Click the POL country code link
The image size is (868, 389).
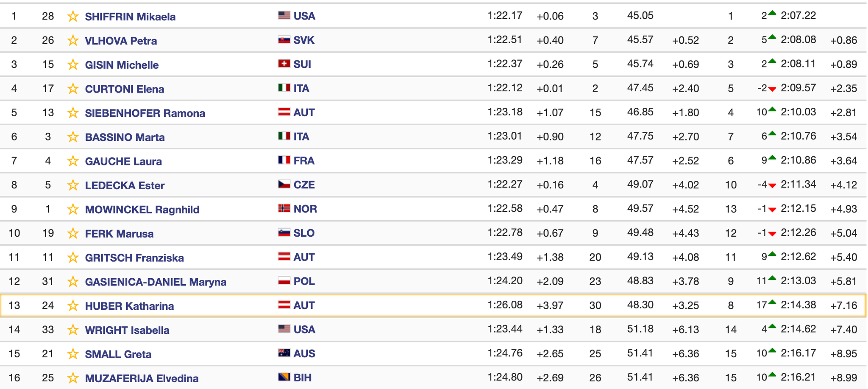pos(304,281)
